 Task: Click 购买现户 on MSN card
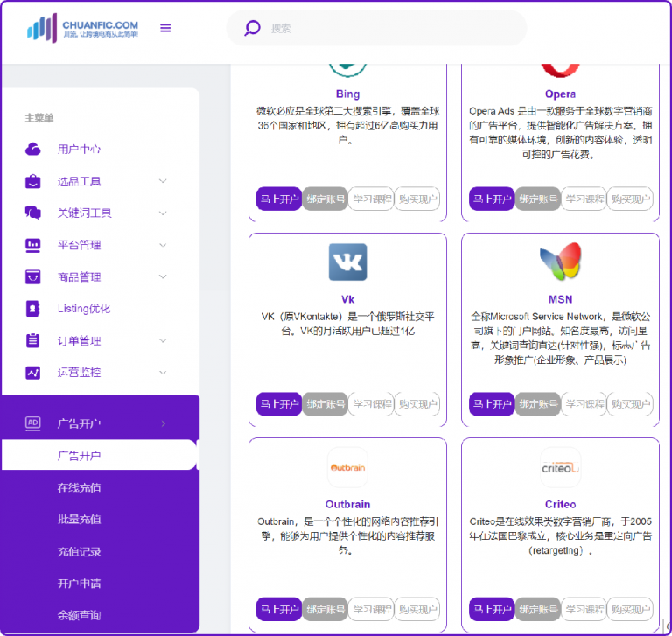click(x=630, y=404)
